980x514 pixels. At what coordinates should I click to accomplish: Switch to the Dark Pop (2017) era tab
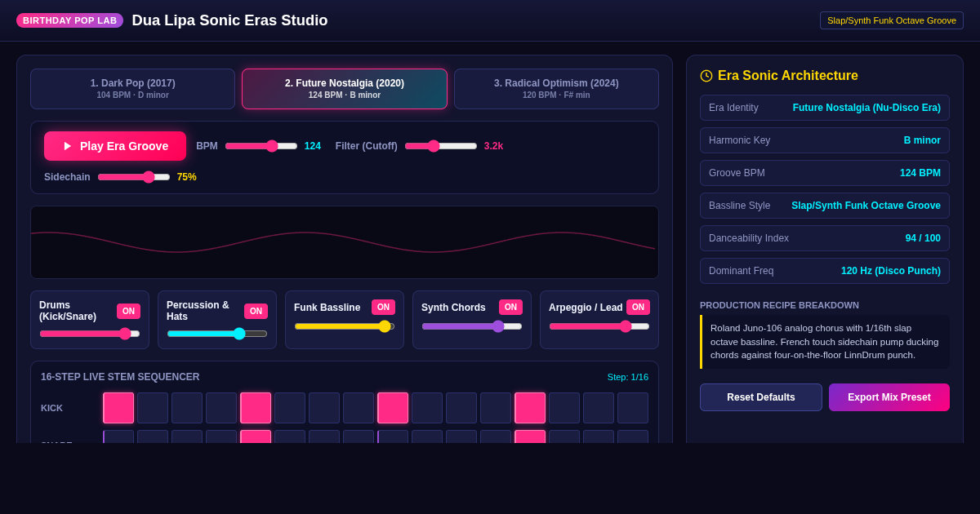tap(133, 89)
